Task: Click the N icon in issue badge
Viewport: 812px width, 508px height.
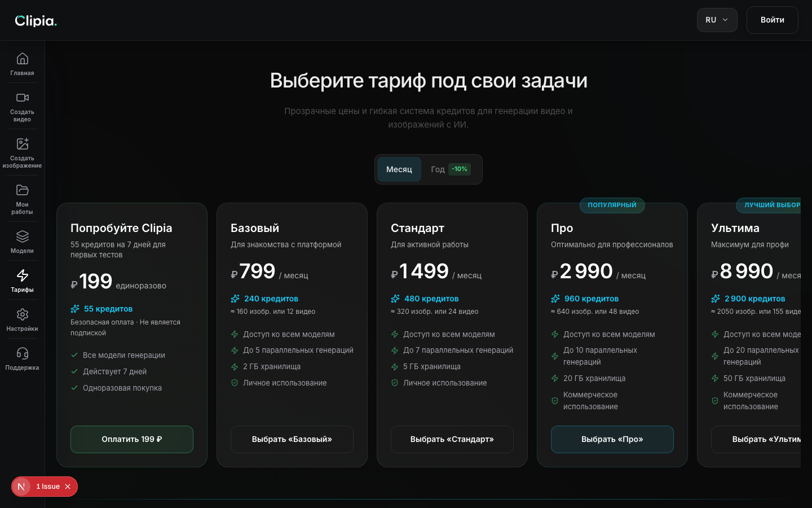Action: (x=21, y=487)
